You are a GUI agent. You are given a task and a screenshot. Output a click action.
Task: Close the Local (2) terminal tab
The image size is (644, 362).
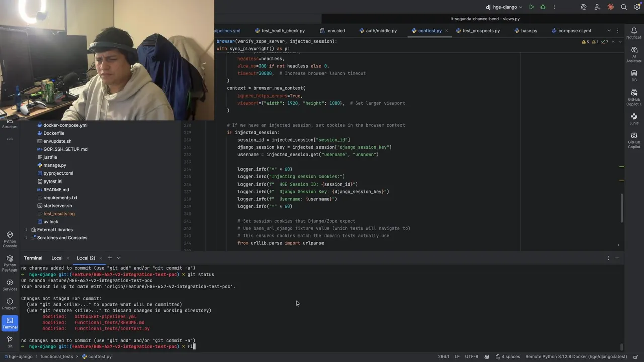pyautogui.click(x=101, y=258)
